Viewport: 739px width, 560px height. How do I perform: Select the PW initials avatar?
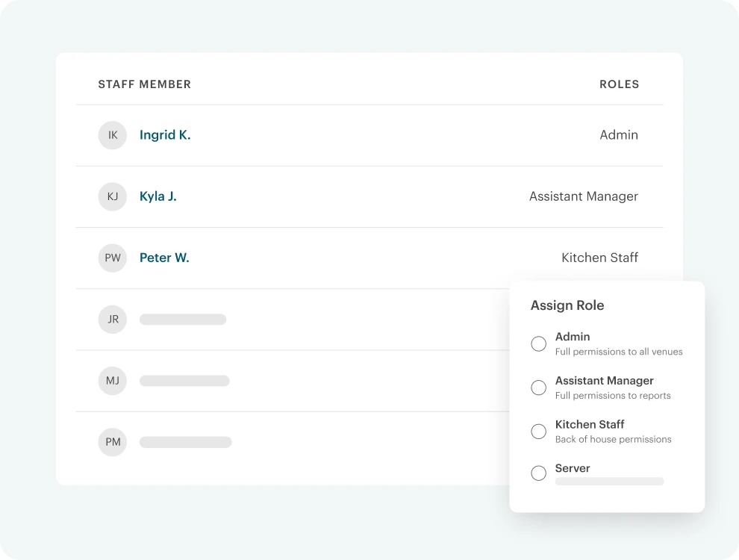[x=112, y=258]
